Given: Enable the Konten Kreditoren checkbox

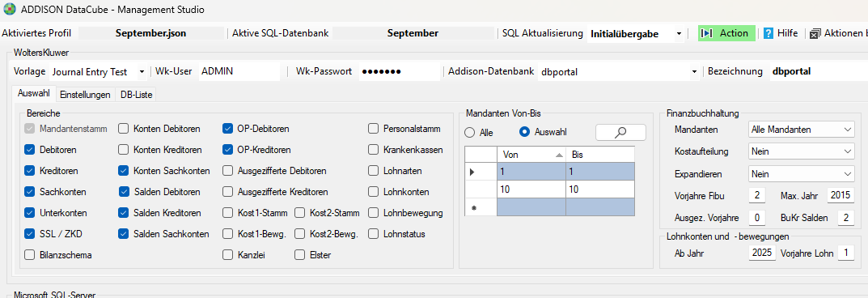Looking at the screenshot, I should tap(124, 150).
